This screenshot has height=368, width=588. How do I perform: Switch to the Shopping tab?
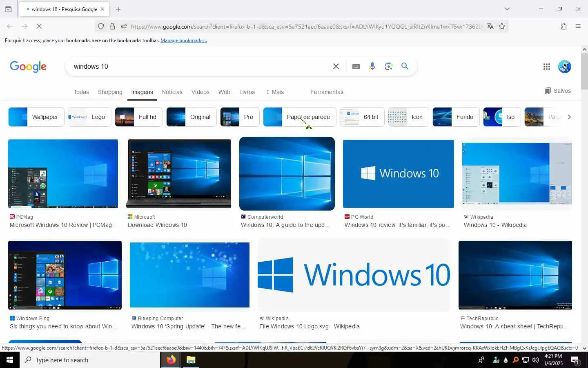[x=110, y=92]
